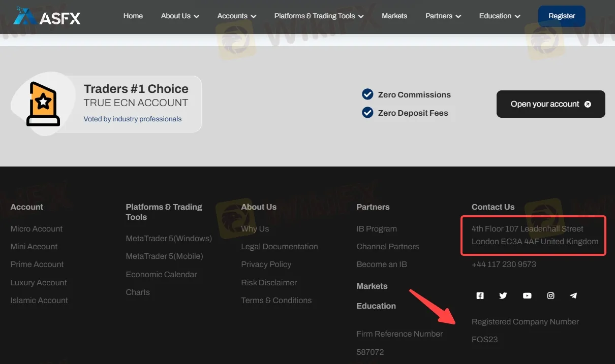Image resolution: width=615 pixels, height=364 pixels.
Task: Click the Zero Deposit Fees checkmark
Action: click(367, 113)
